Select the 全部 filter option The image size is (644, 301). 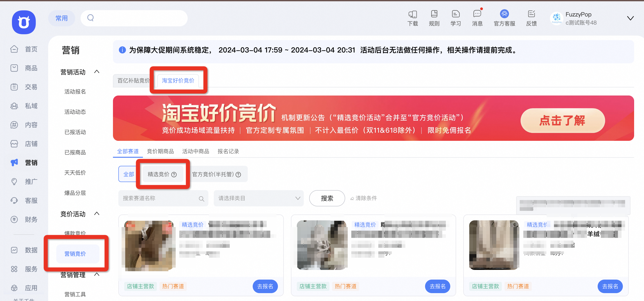(128, 174)
